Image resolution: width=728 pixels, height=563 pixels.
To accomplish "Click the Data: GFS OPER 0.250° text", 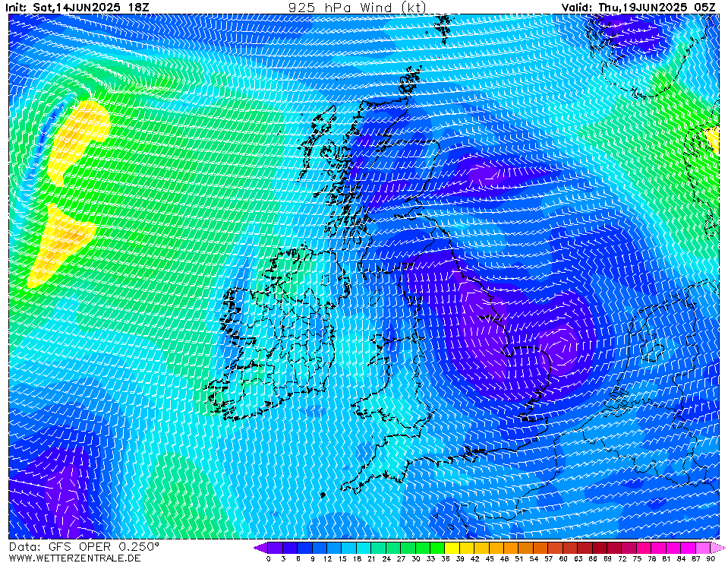I will [84, 547].
